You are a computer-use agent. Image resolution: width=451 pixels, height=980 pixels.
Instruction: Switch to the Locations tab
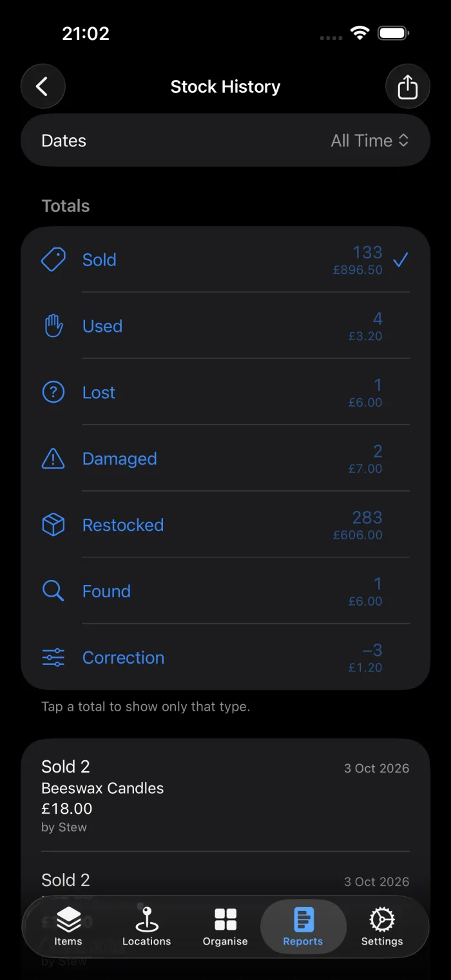[x=147, y=927]
